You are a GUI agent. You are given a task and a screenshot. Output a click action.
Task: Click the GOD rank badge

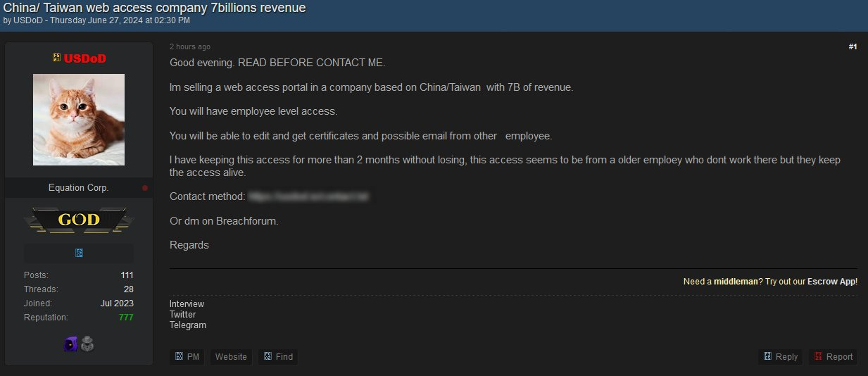coord(79,220)
